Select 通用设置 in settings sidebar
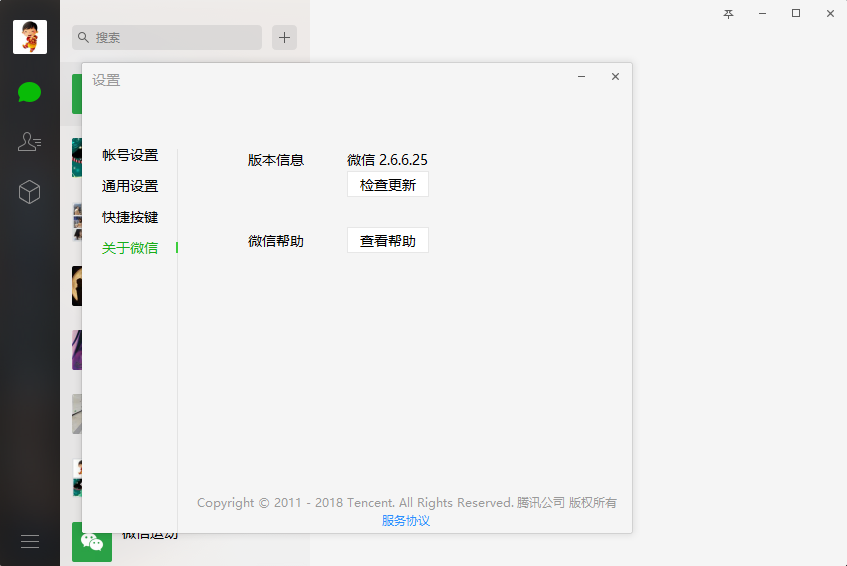This screenshot has width=847, height=566. point(130,186)
